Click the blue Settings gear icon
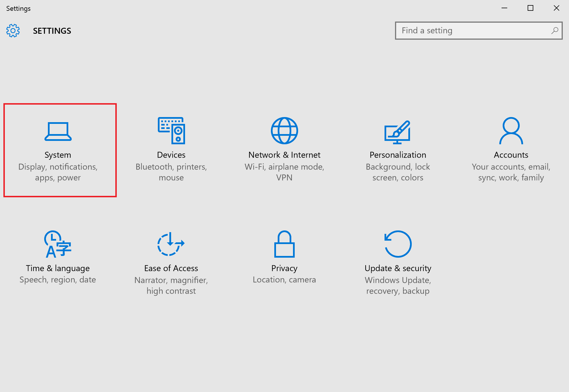 point(13,31)
